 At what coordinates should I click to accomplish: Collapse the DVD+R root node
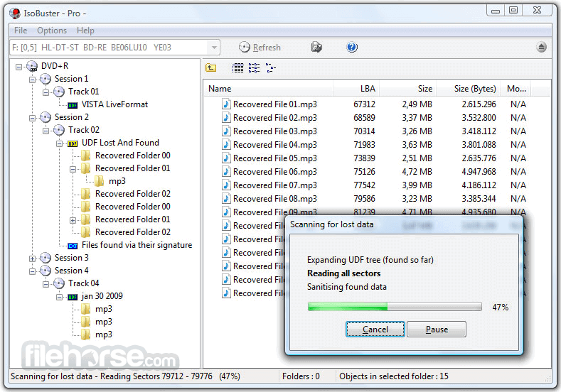click(19, 66)
